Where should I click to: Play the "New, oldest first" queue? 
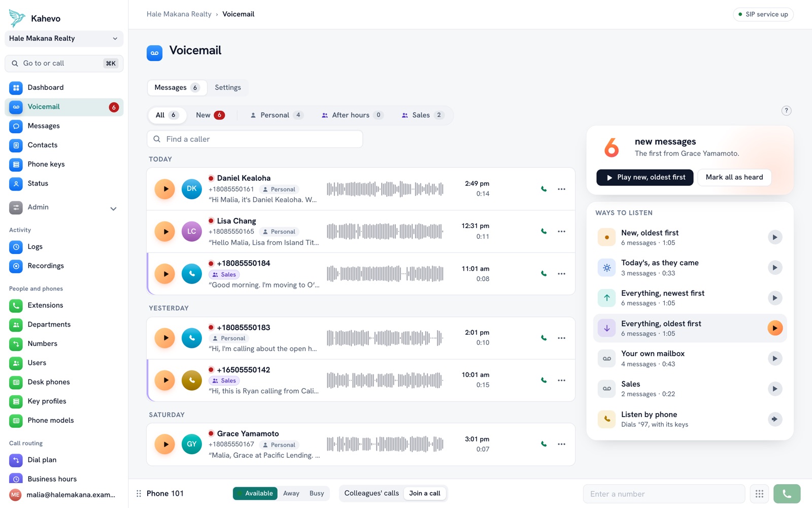pyautogui.click(x=774, y=237)
